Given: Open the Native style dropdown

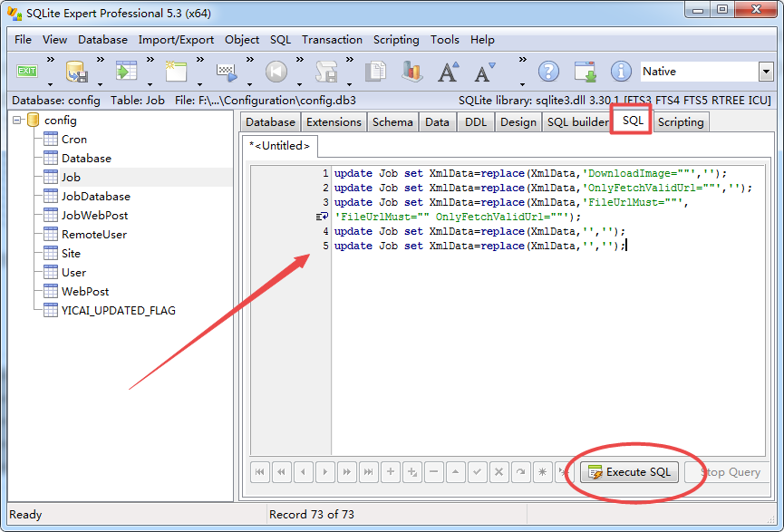Looking at the screenshot, I should tap(764, 72).
